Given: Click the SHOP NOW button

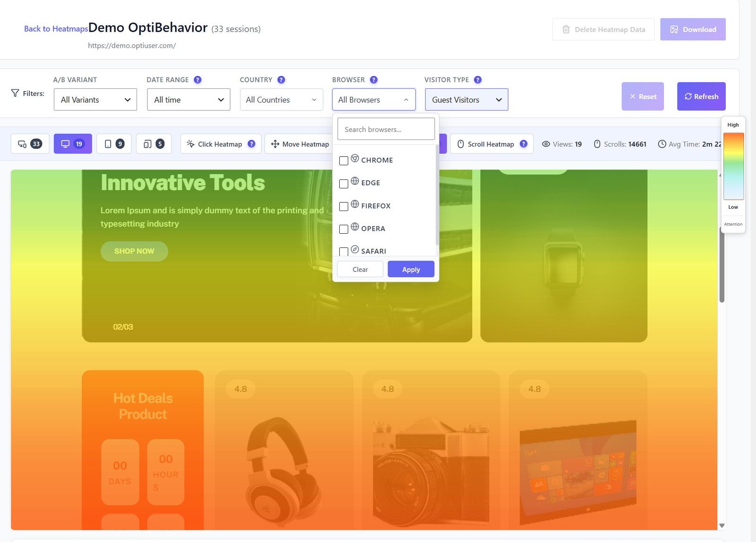Looking at the screenshot, I should click(x=134, y=251).
